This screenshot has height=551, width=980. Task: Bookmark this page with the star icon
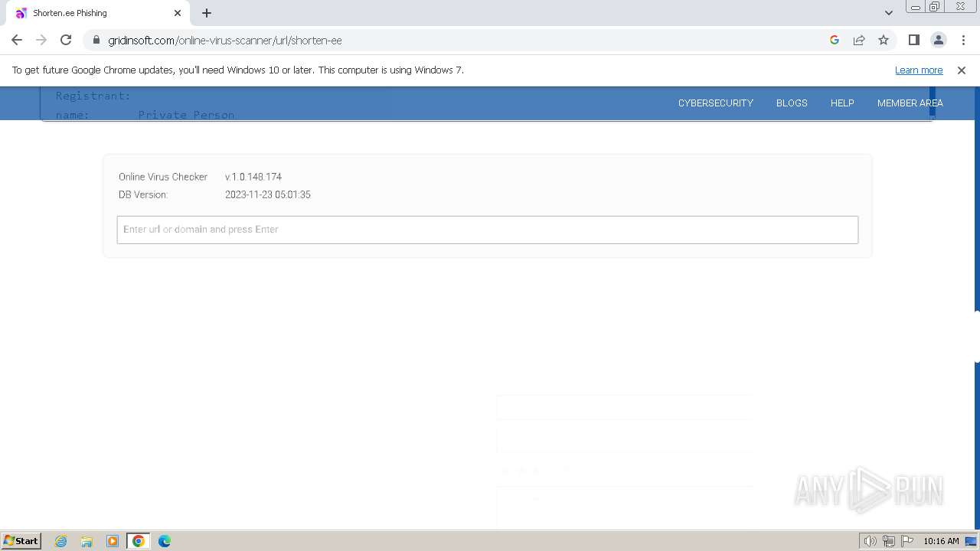[x=884, y=40]
